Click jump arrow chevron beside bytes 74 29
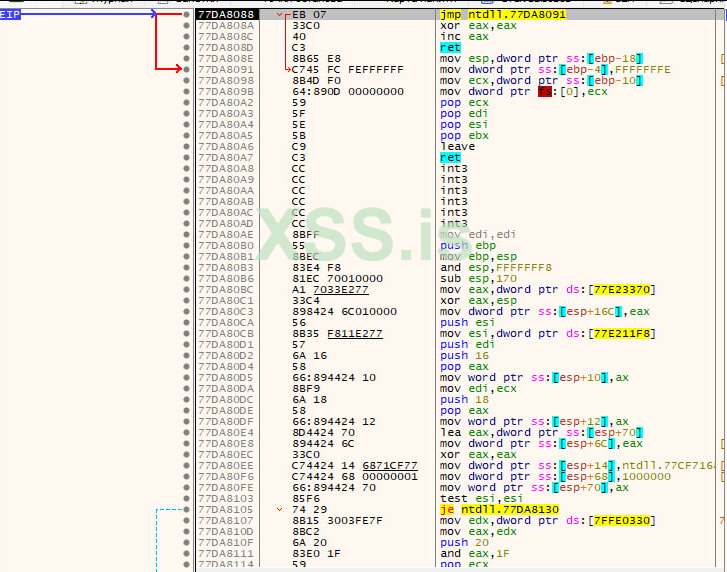 tap(279, 509)
